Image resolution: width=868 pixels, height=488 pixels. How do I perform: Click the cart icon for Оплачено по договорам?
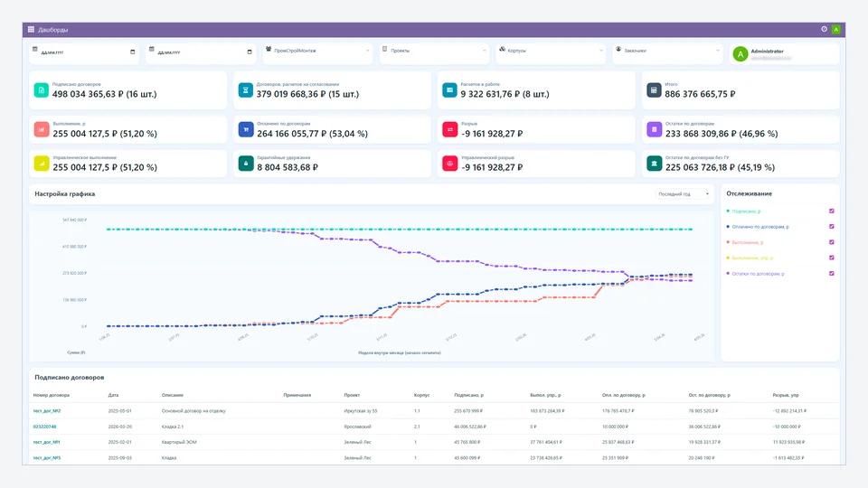point(245,129)
